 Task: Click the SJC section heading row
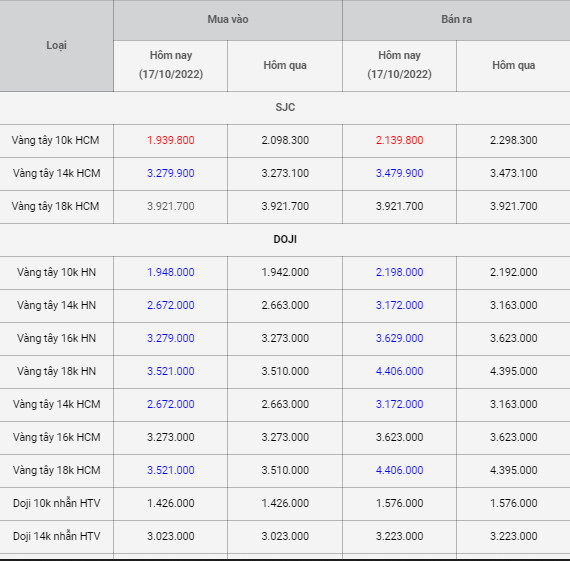pos(285,108)
